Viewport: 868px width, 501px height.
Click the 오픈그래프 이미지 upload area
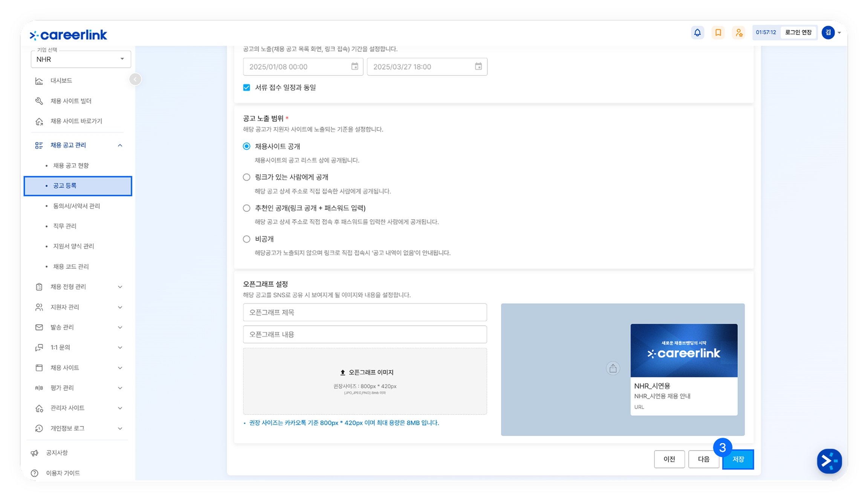point(365,381)
